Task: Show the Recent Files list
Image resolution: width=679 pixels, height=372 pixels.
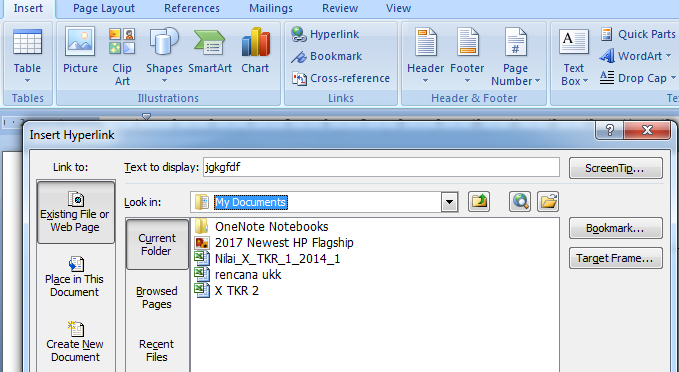Action: pyautogui.click(x=156, y=350)
